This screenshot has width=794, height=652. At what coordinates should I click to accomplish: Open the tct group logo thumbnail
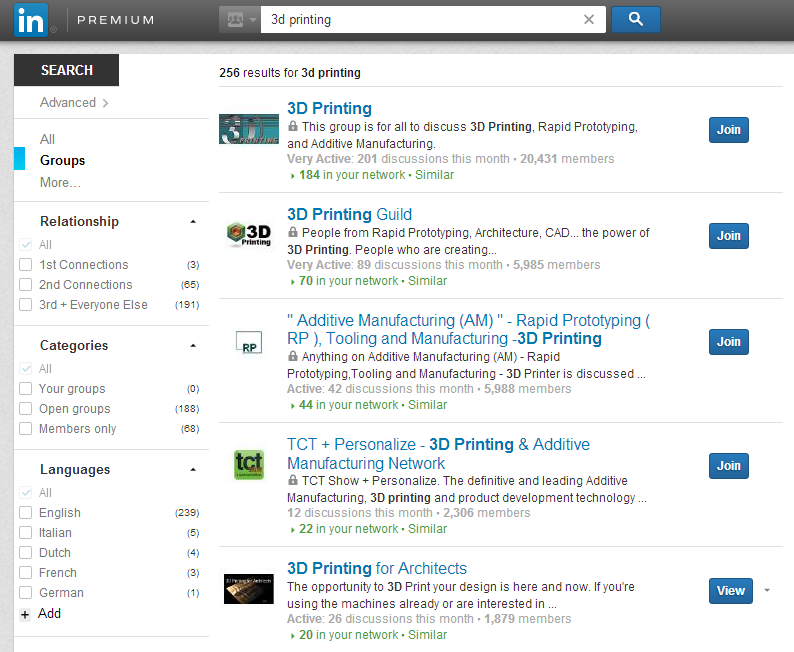(249, 465)
